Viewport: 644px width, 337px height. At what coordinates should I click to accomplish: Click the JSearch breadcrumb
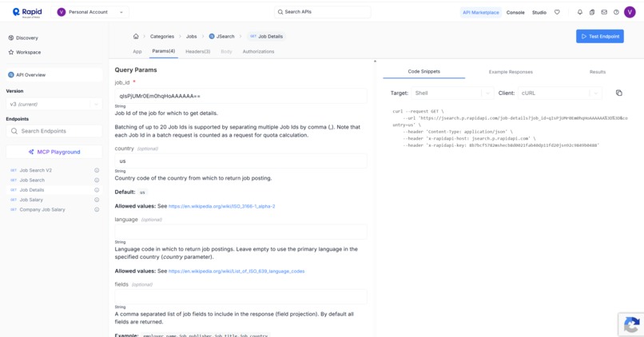pyautogui.click(x=222, y=37)
